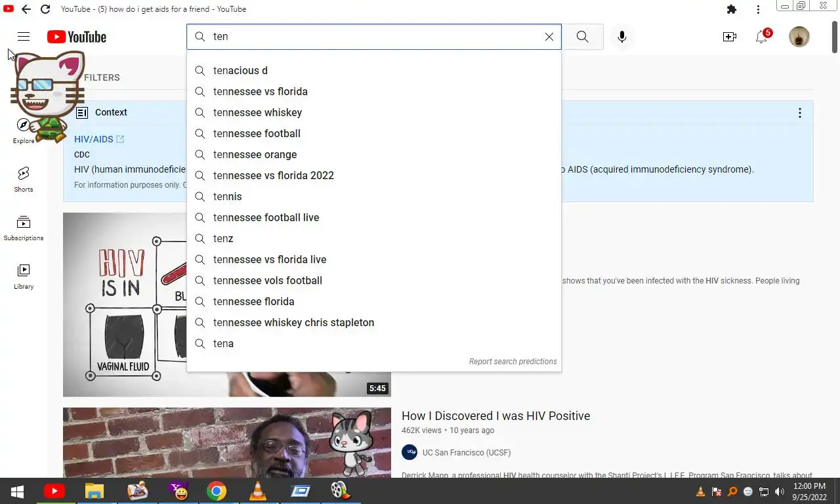Open Library in the sidebar
840x504 pixels.
(x=24, y=276)
